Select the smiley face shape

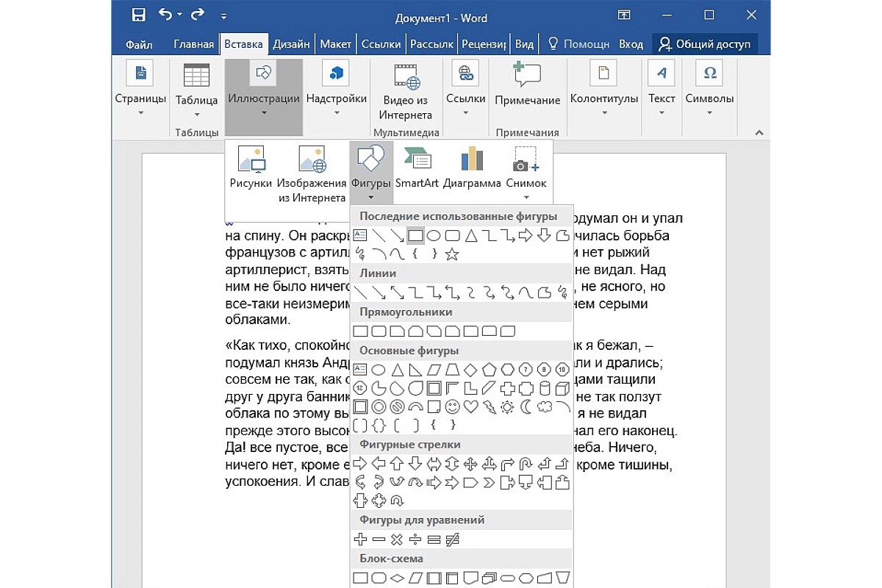(x=452, y=406)
